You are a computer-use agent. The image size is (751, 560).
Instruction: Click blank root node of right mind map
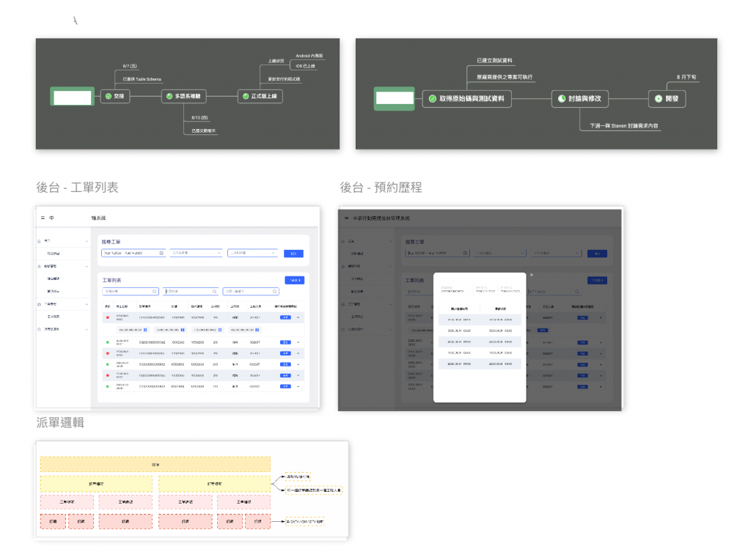tap(394, 99)
